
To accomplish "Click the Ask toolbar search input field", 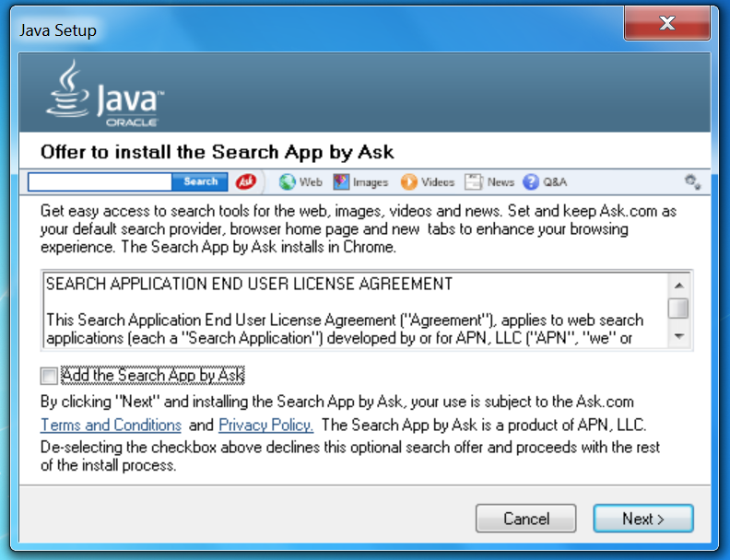I will (100, 181).
